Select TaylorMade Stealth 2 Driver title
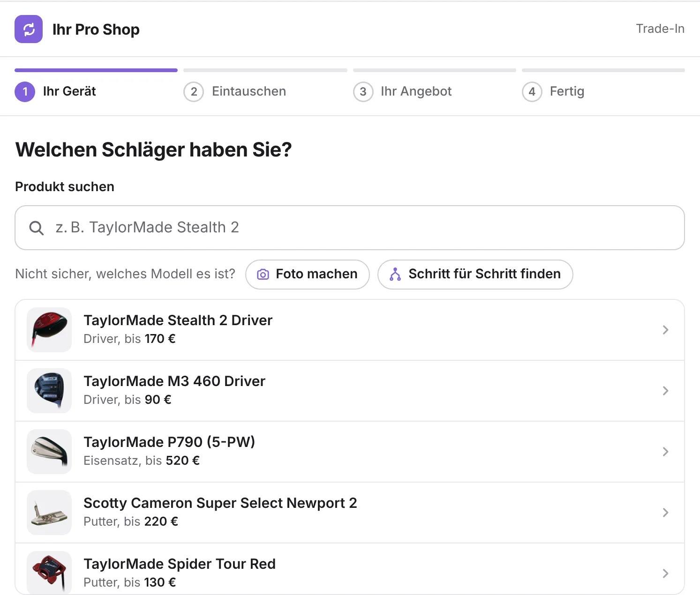 coord(178,320)
